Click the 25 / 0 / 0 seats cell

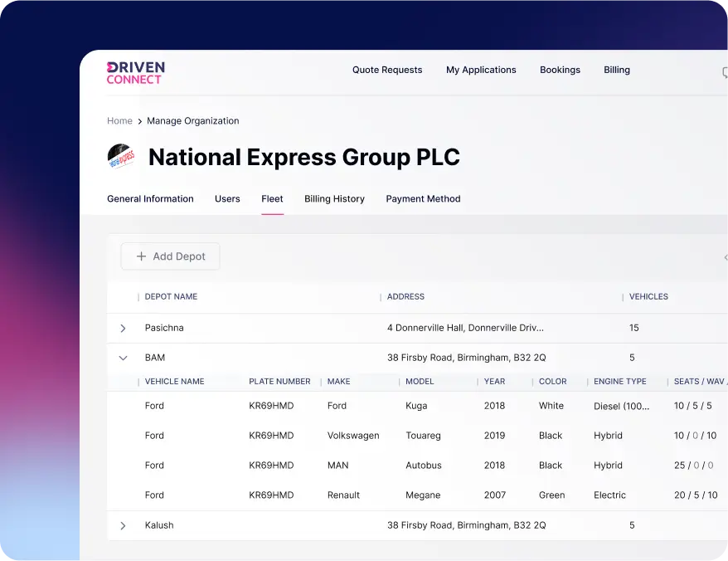click(694, 466)
